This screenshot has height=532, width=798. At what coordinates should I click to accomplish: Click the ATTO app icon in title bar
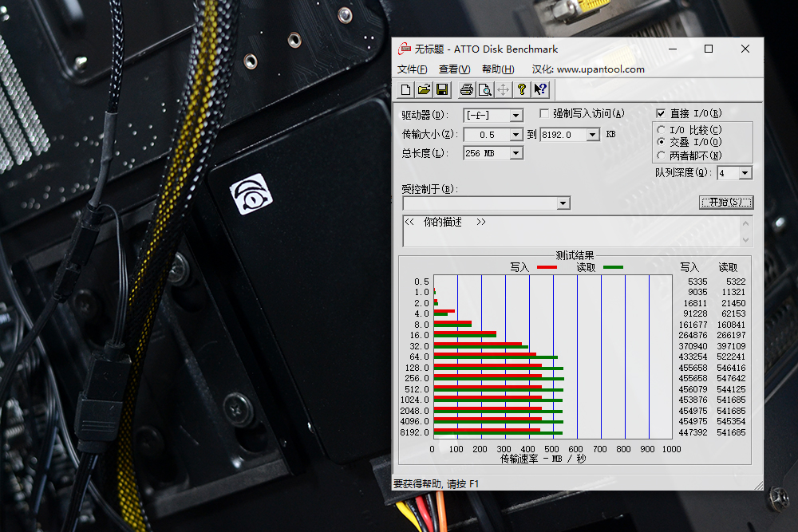[405, 49]
